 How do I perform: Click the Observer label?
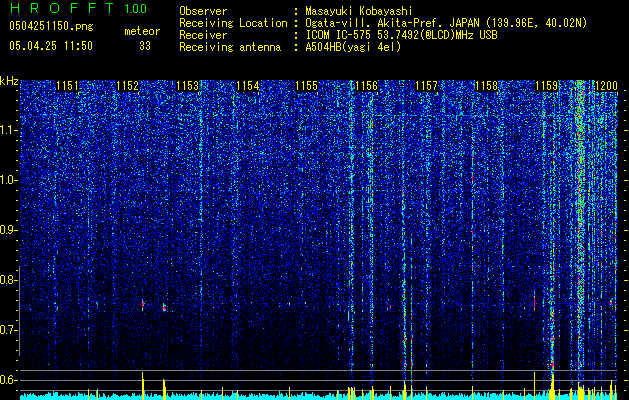203,11
